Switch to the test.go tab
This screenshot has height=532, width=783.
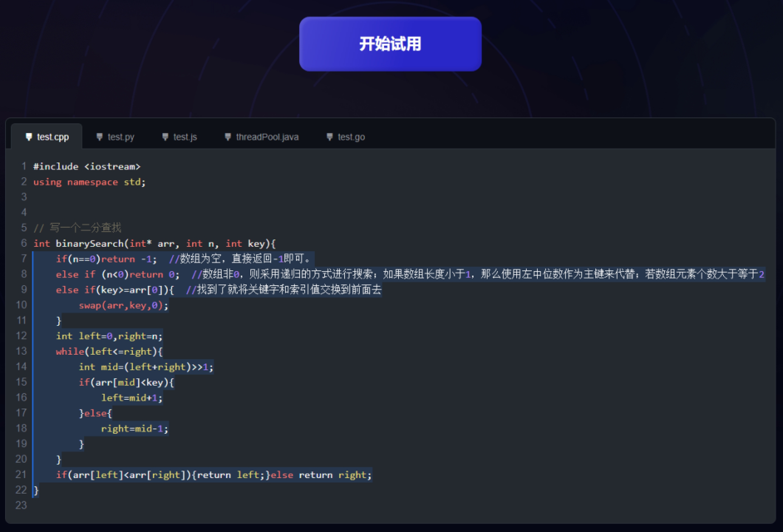pos(351,137)
